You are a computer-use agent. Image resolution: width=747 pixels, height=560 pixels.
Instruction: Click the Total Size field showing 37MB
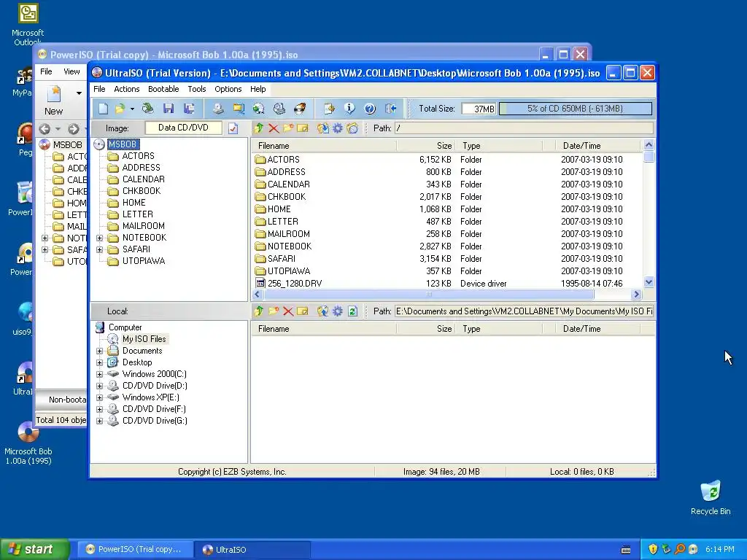point(479,109)
